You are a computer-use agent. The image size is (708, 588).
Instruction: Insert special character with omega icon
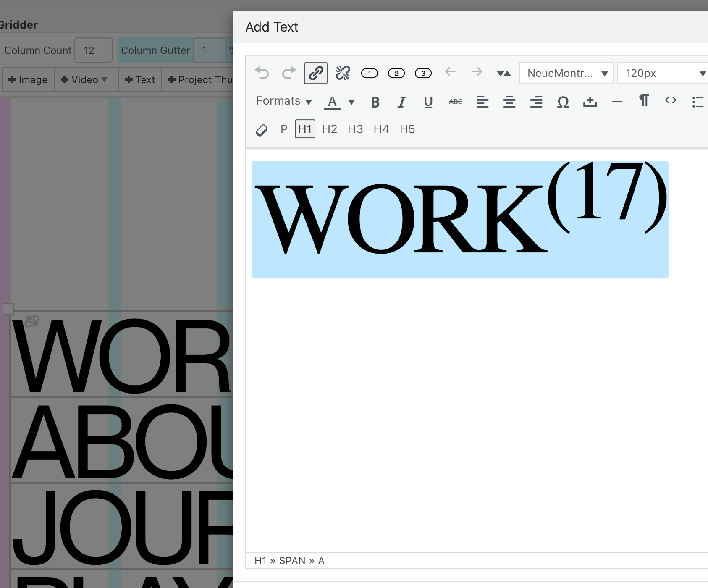(x=563, y=102)
